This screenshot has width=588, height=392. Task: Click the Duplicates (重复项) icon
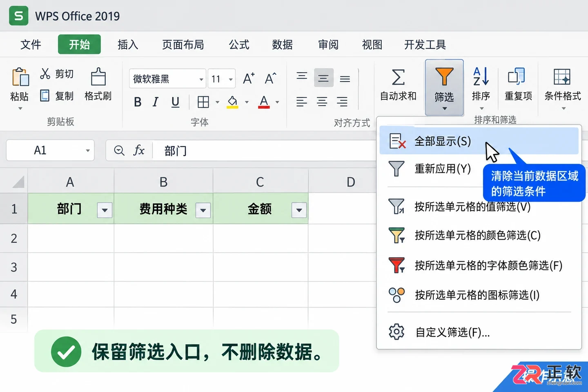pos(517,76)
